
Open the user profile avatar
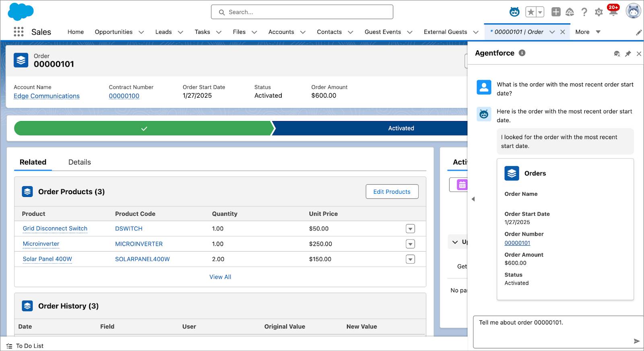point(633,11)
